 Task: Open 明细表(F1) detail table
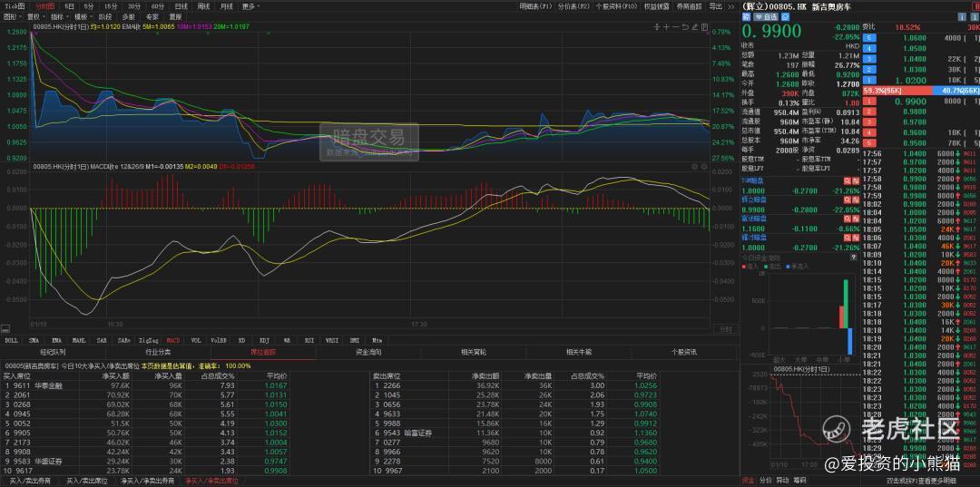click(536, 5)
